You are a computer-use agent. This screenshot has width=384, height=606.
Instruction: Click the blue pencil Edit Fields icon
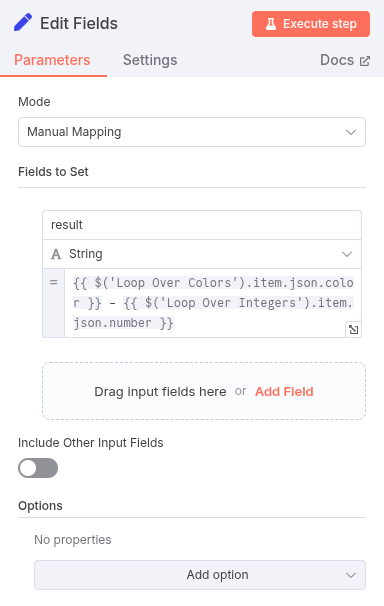23,22
